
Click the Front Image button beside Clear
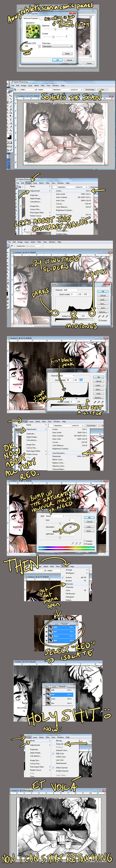pos(90,90)
